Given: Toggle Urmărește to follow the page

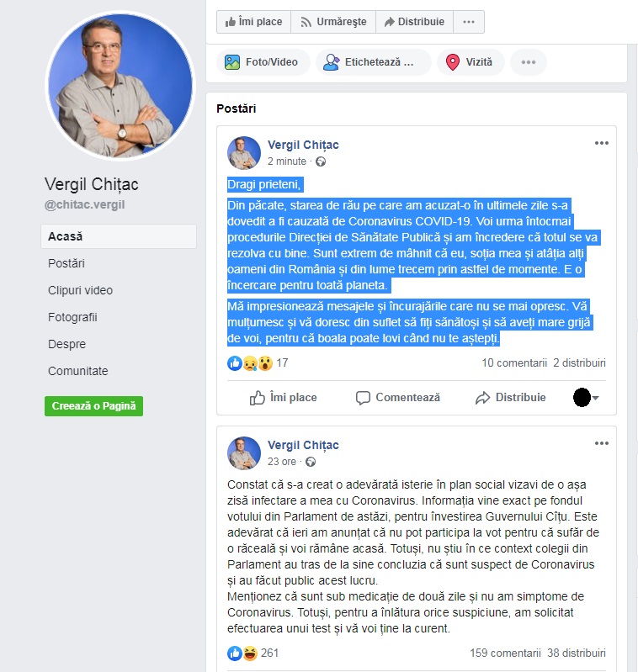Looking at the screenshot, I should click(x=333, y=22).
